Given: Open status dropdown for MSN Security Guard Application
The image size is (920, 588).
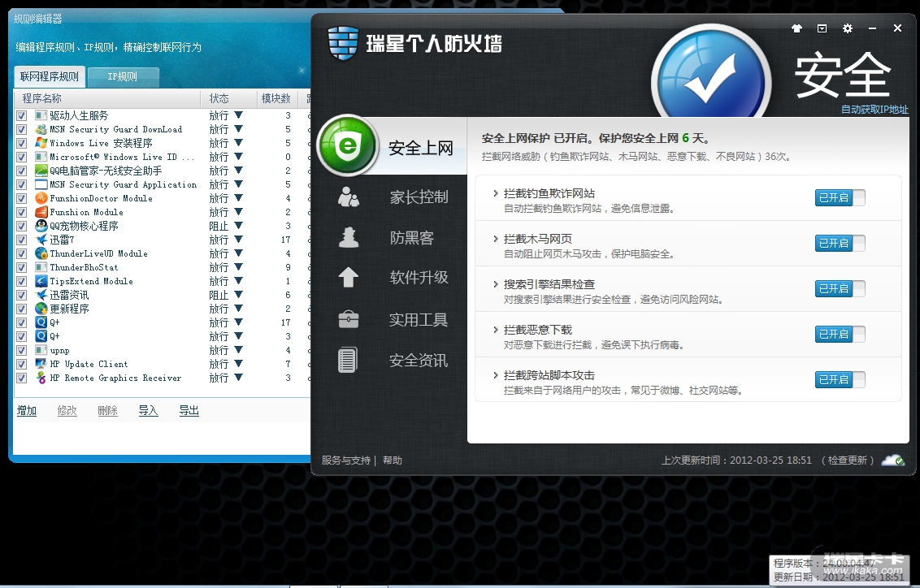Looking at the screenshot, I should [x=238, y=184].
